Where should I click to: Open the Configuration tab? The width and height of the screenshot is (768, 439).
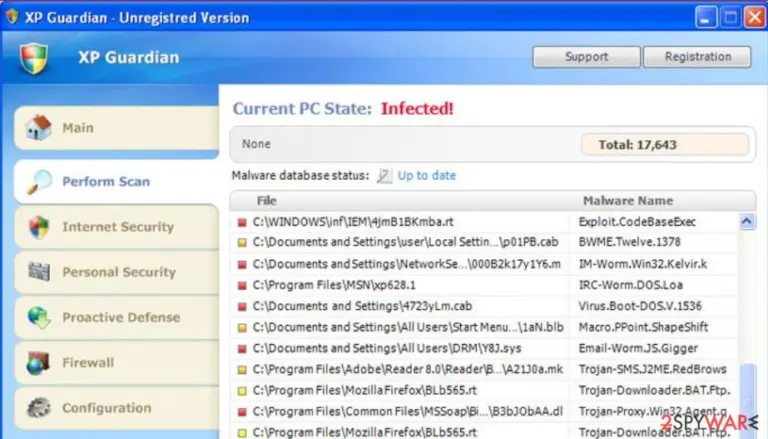(117, 408)
